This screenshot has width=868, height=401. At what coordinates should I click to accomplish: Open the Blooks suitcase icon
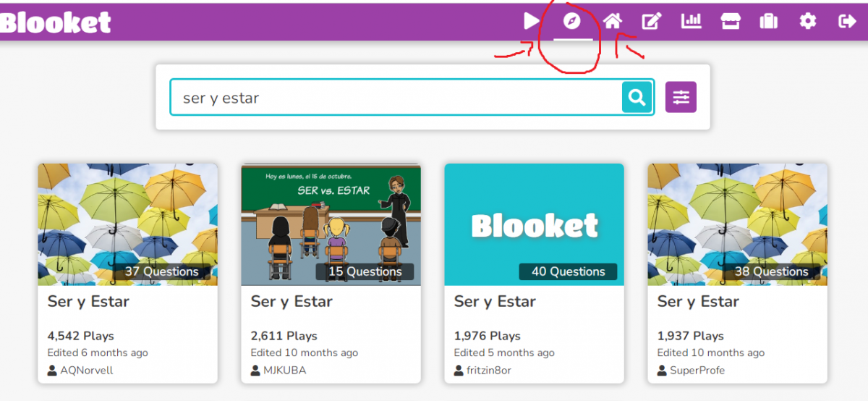click(769, 21)
